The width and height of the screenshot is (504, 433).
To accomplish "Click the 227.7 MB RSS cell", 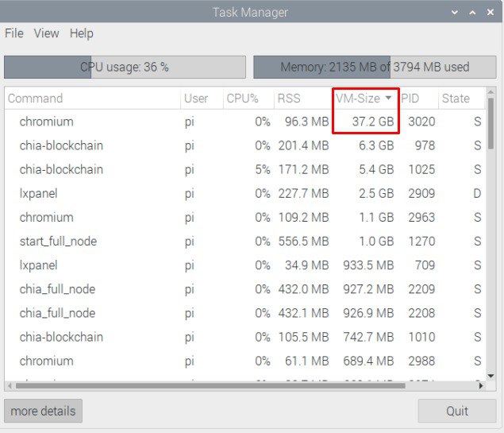I will point(303,193).
